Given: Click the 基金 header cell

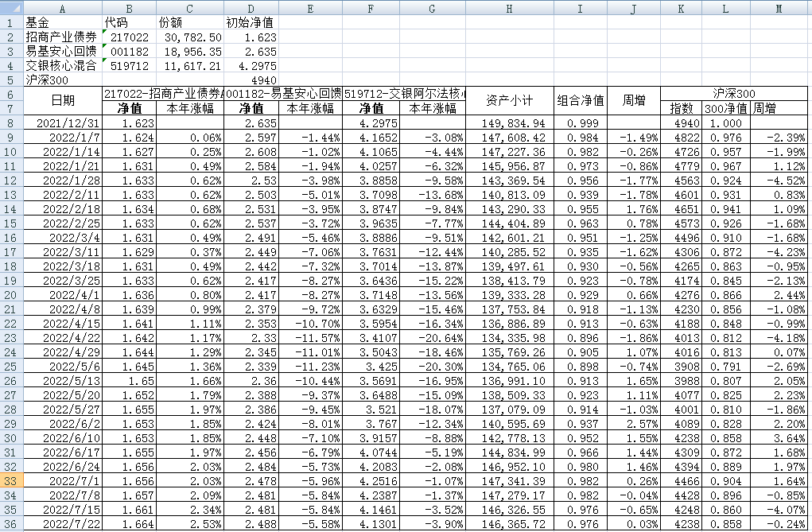Looking at the screenshot, I should tap(63, 23).
